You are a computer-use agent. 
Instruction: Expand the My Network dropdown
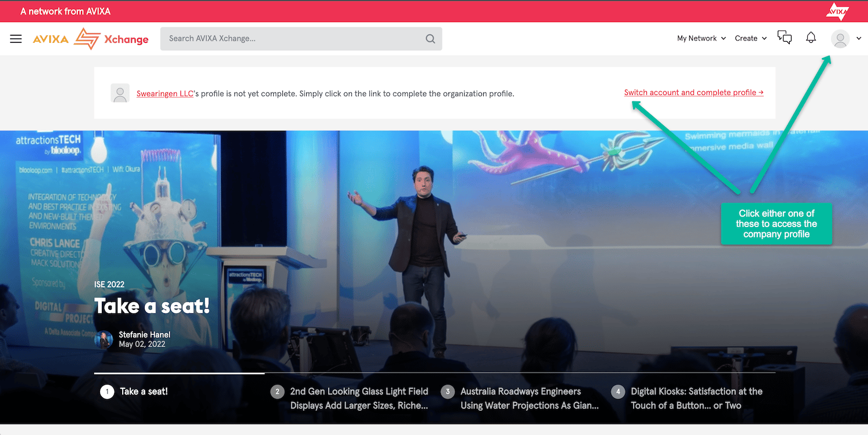point(701,38)
